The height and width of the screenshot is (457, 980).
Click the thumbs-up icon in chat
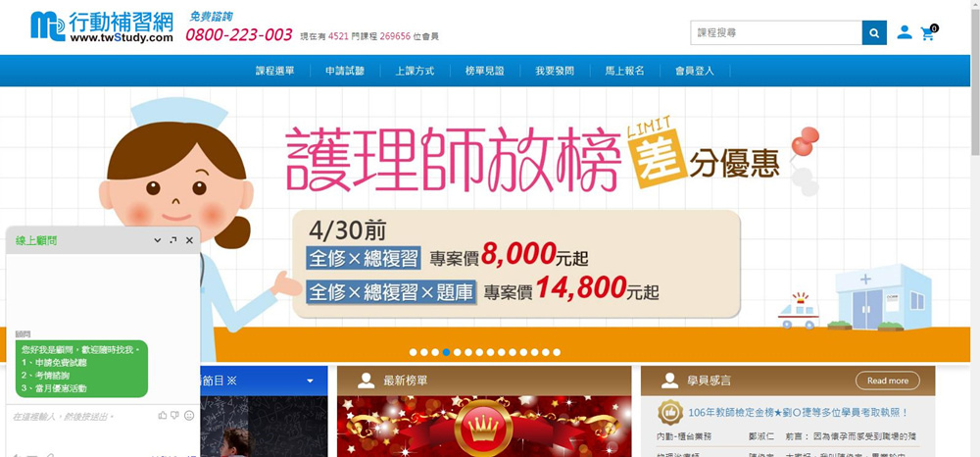coord(163,415)
